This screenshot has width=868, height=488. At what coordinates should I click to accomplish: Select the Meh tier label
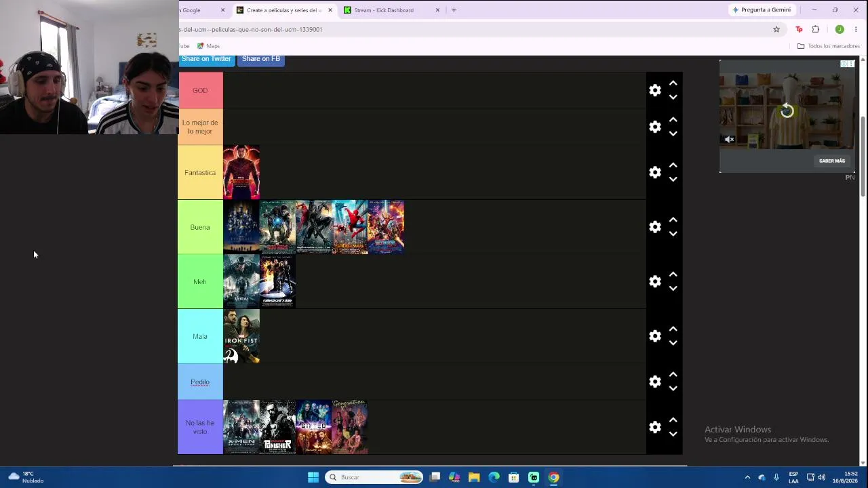pos(200,281)
